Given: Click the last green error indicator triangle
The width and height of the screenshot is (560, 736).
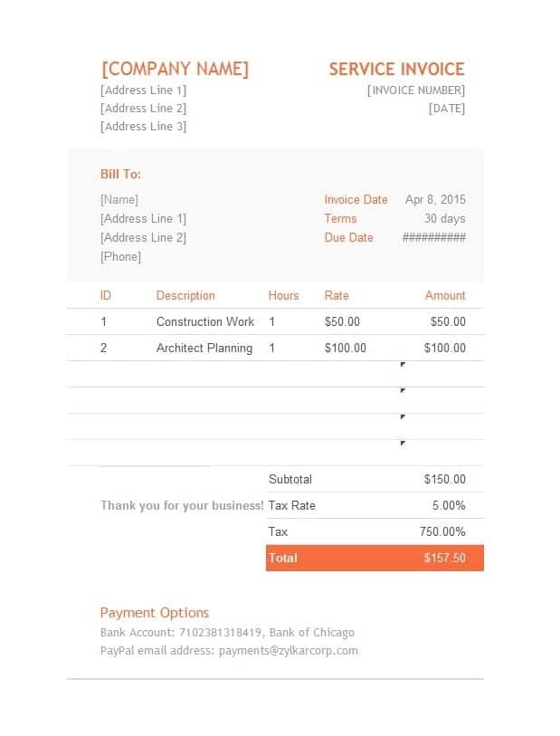Looking at the screenshot, I should tap(403, 443).
